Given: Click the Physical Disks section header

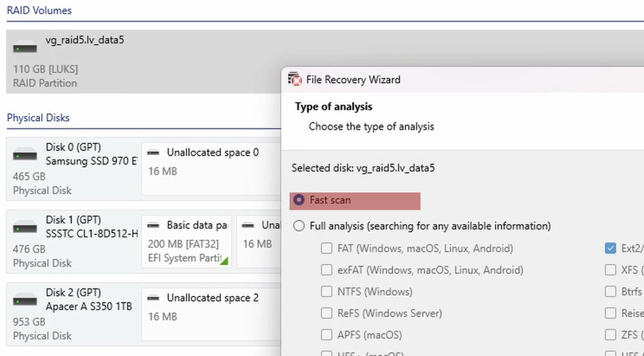Looking at the screenshot, I should pos(38,118).
